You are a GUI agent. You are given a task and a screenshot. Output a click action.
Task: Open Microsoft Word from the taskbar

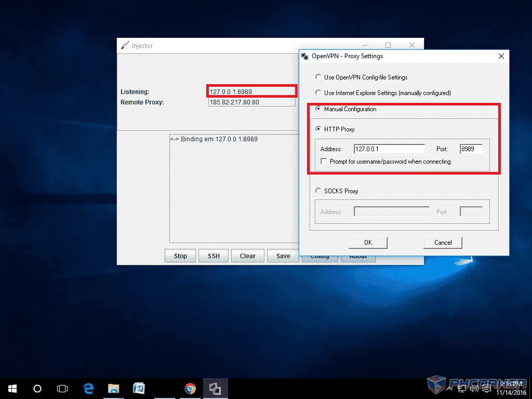(x=139, y=389)
